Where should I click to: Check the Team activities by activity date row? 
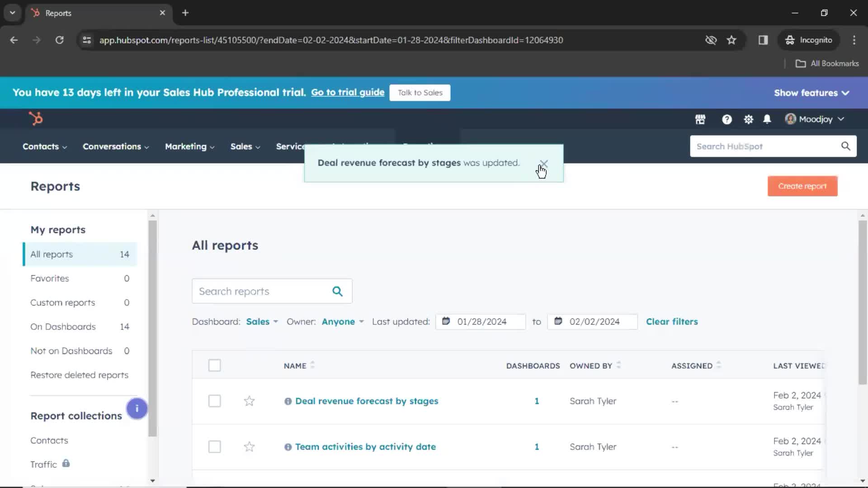coord(214,447)
